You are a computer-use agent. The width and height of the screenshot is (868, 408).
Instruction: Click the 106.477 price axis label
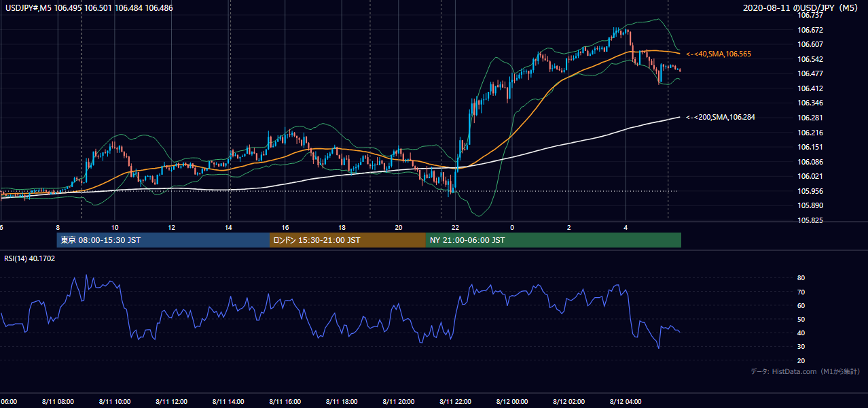[810, 73]
